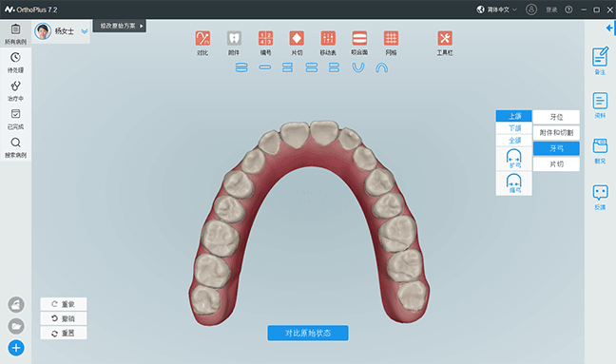616x364 pixels.
Task: Open the 备注 notes panel icon
Action: (x=600, y=60)
